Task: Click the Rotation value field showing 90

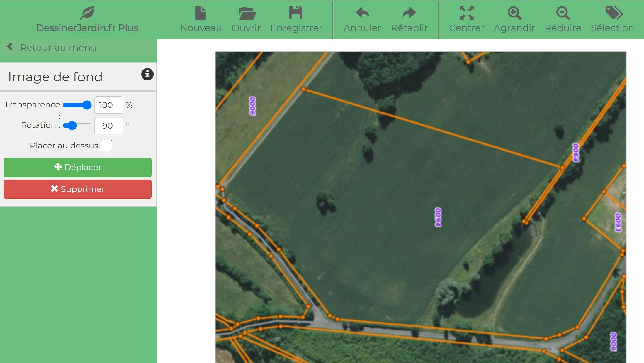Action: tap(108, 126)
